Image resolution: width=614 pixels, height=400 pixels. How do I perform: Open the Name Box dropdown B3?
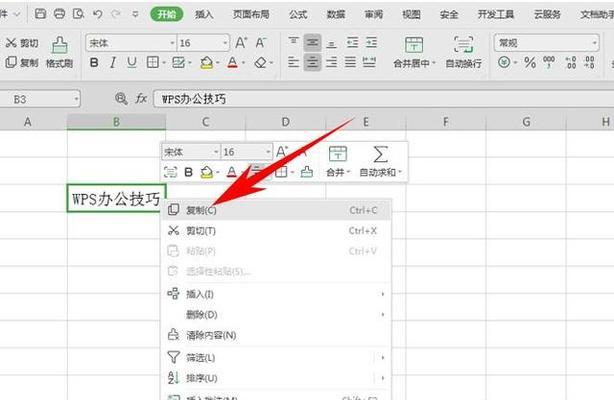pyautogui.click(x=76, y=99)
